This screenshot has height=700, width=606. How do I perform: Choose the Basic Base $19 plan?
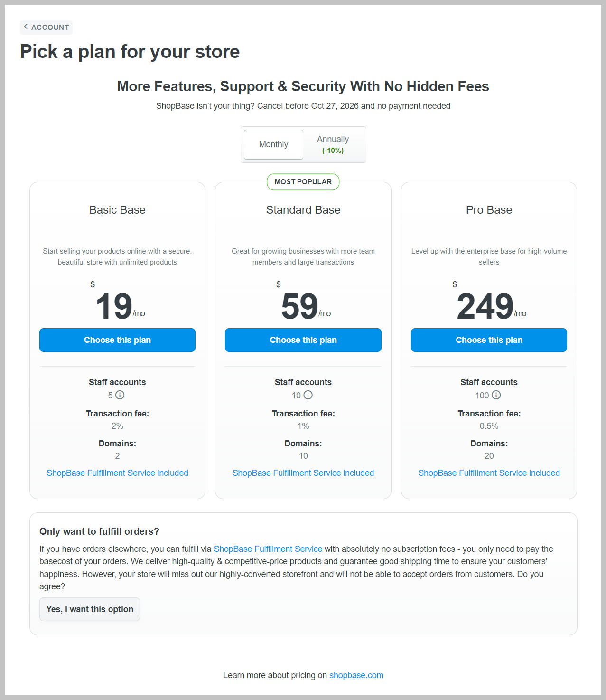[x=117, y=340]
